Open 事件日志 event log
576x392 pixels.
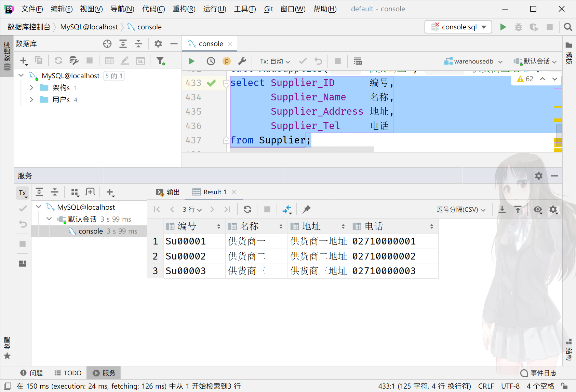(x=538, y=373)
